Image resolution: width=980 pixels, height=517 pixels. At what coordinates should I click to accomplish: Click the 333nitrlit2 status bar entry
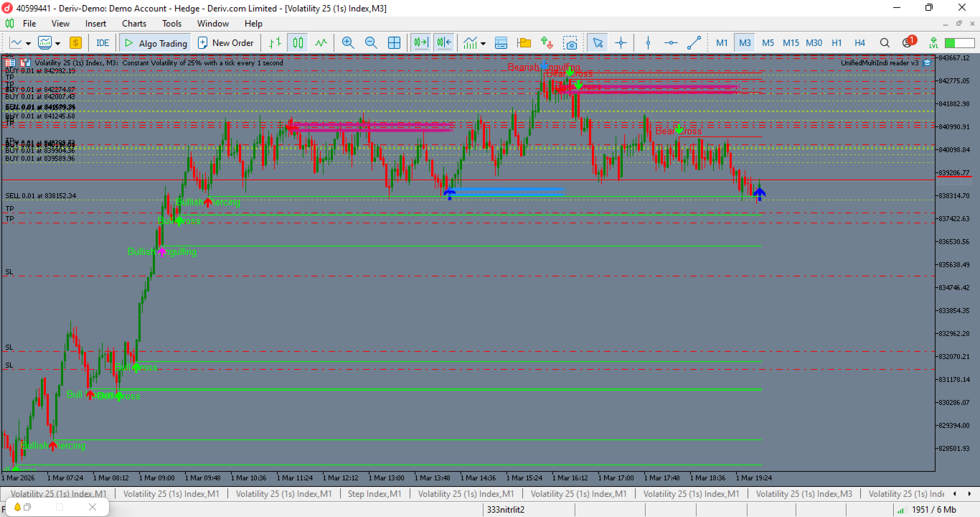pos(506,510)
